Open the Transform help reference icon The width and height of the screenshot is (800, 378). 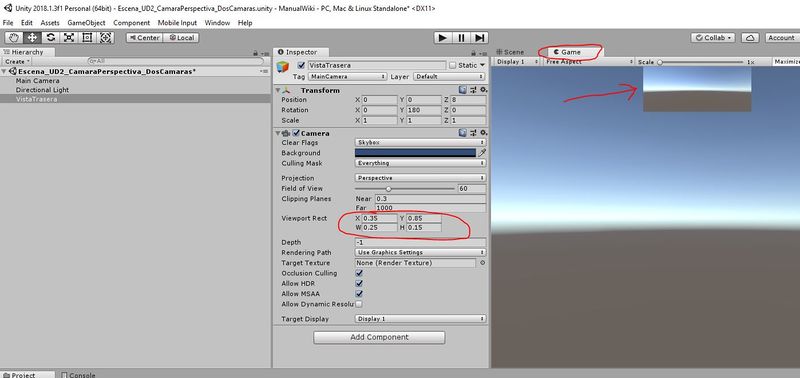click(x=462, y=90)
